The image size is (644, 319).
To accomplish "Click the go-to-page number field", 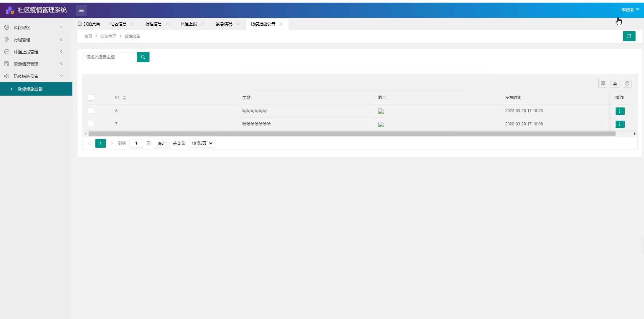I will 136,143.
